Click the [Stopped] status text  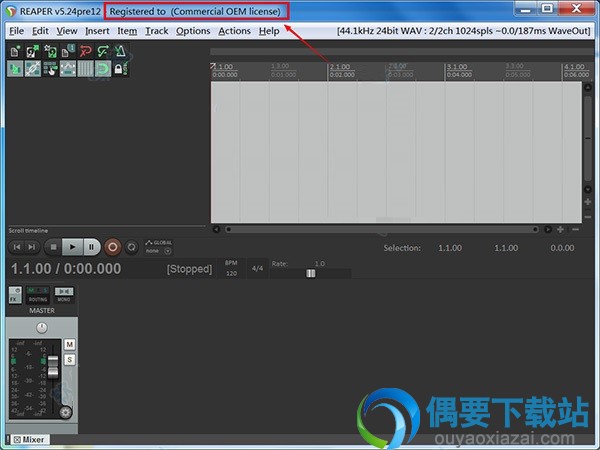189,269
